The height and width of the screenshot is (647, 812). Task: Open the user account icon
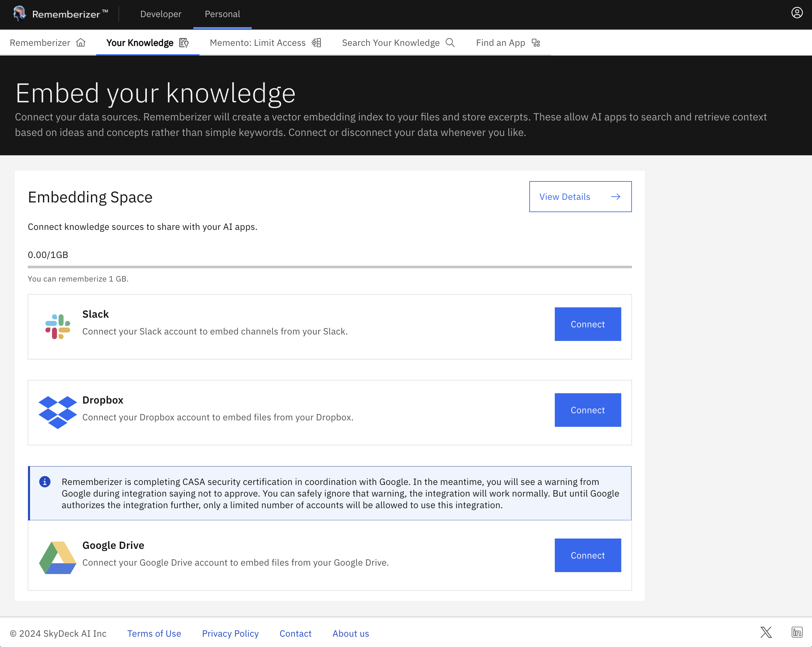[796, 13]
